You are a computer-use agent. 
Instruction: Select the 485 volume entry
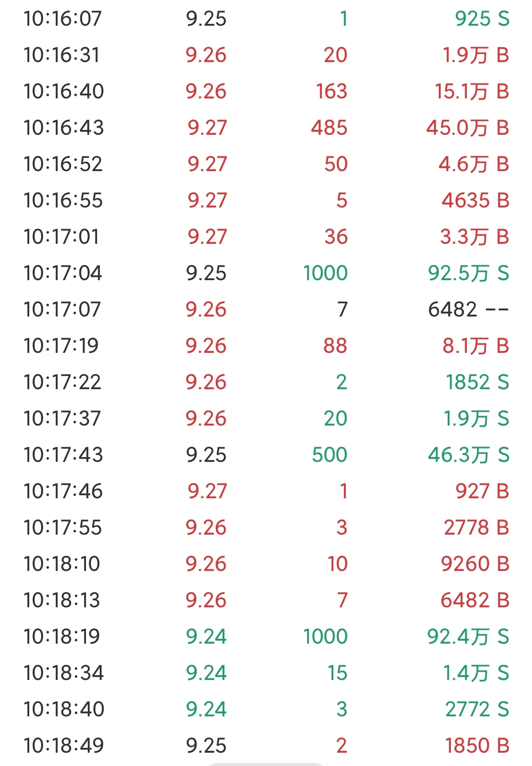coord(329,128)
